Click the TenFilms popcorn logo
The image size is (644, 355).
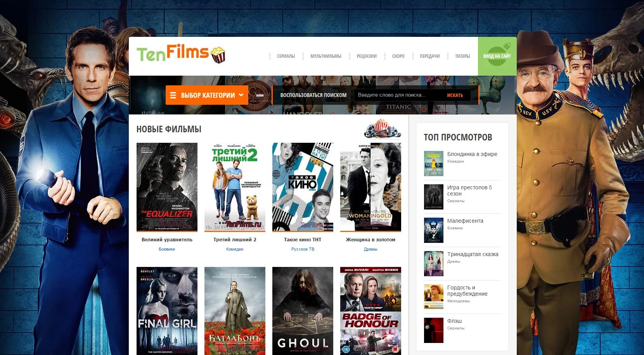click(181, 54)
